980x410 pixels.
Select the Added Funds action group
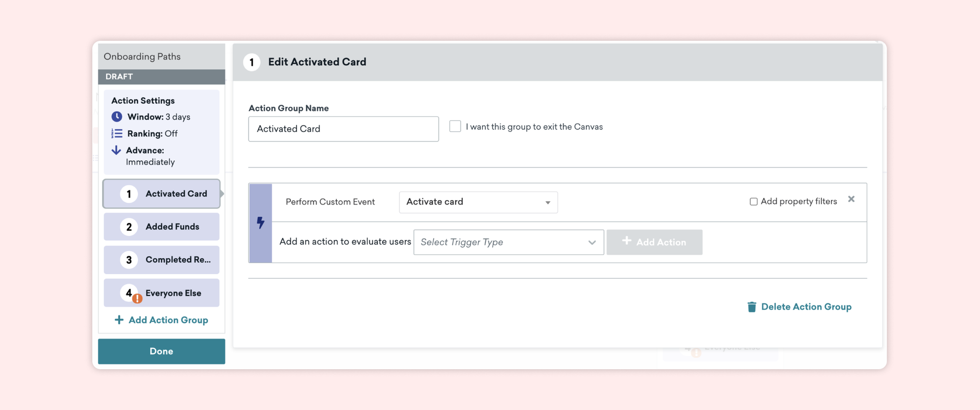161,227
